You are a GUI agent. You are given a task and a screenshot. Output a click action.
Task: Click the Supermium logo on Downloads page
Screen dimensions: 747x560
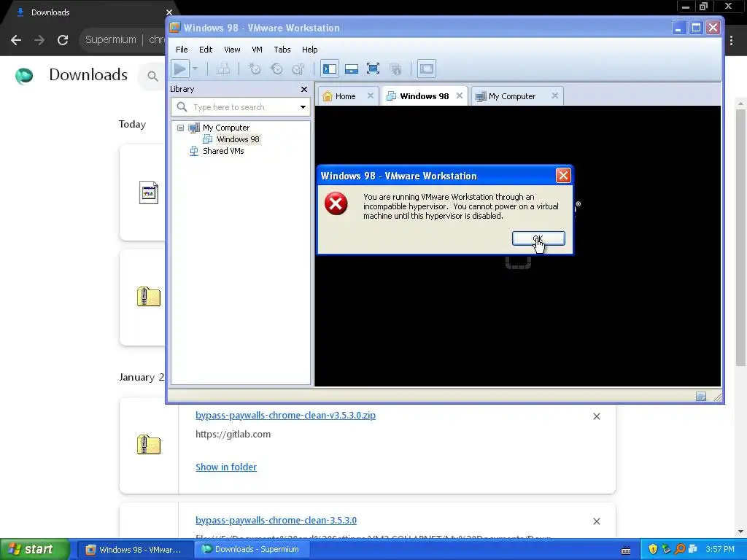point(24,76)
